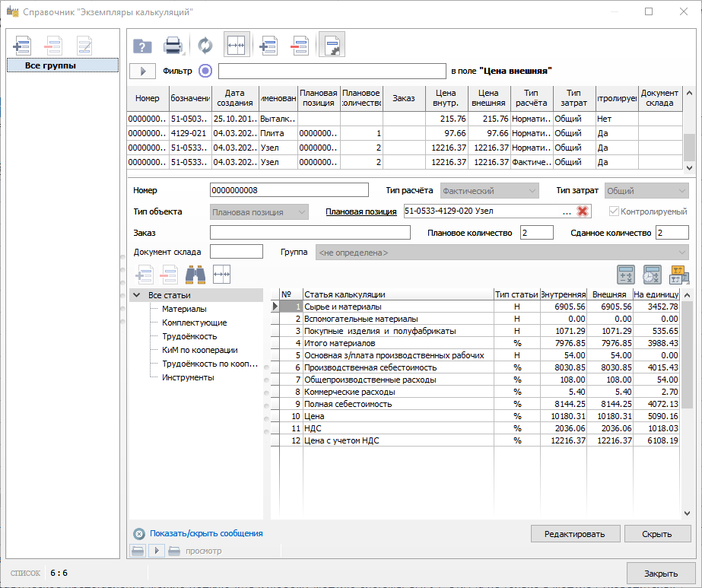Collapse the Все статьи tree node

pyautogui.click(x=136, y=295)
